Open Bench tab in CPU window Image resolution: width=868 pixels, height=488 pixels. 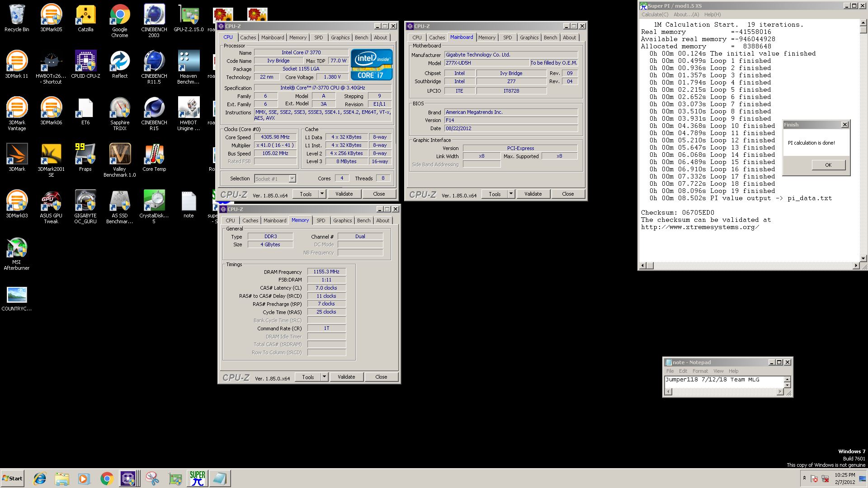pos(361,38)
